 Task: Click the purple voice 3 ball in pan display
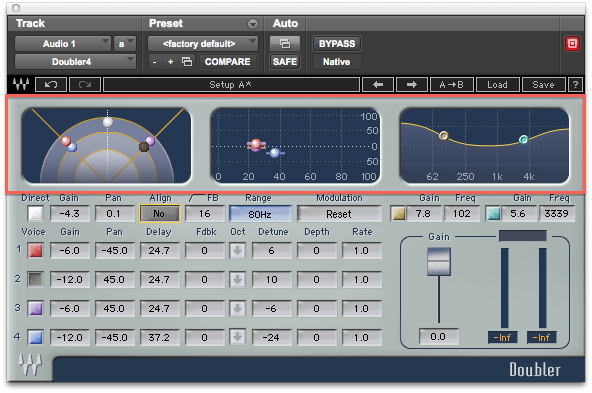[x=150, y=141]
